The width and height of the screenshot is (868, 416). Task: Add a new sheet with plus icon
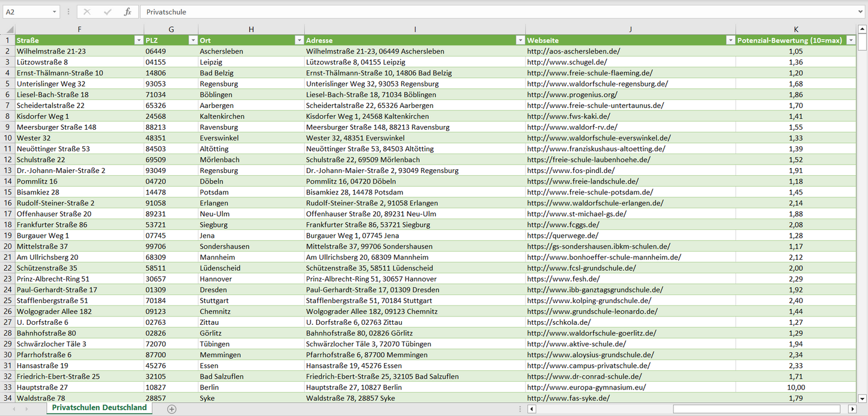172,409
